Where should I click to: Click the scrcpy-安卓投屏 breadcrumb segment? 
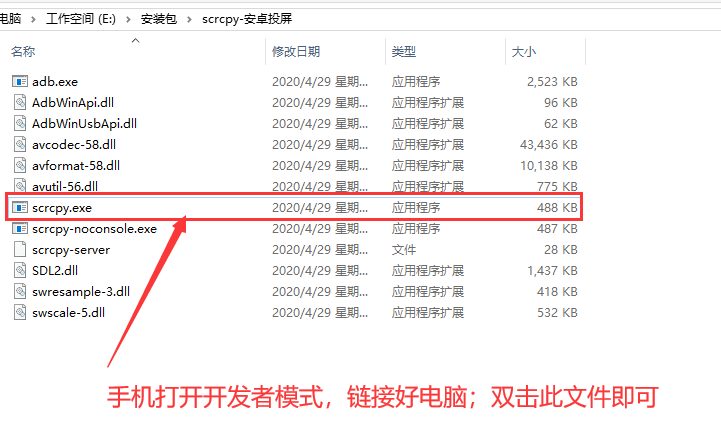(x=247, y=19)
